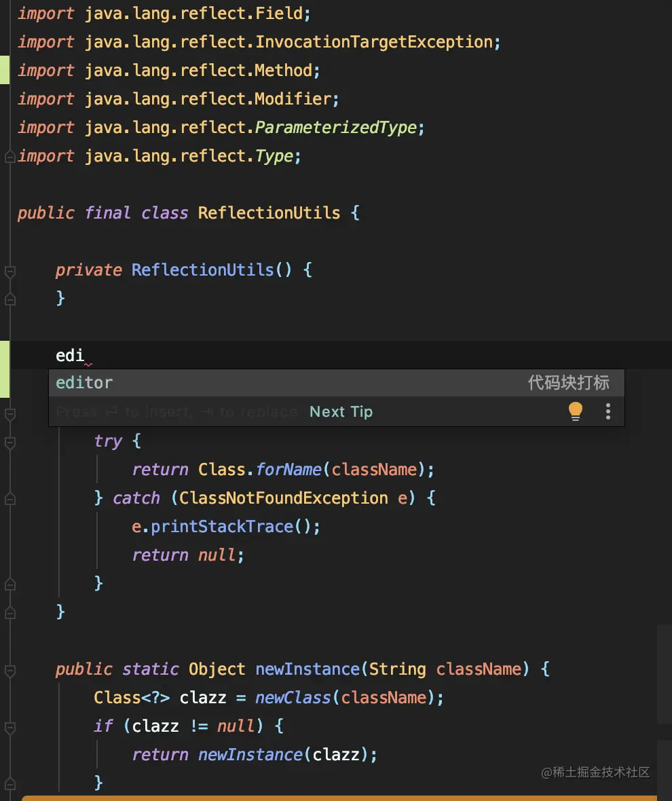Screen dimensions: 672x801
Task: Collapse the try block fold marker
Action: pyautogui.click(x=10, y=443)
